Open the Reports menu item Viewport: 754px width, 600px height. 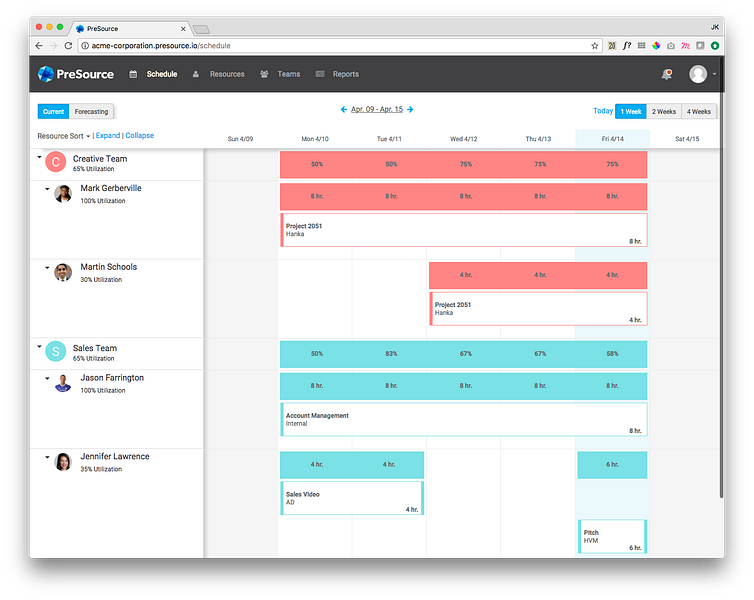click(x=346, y=74)
